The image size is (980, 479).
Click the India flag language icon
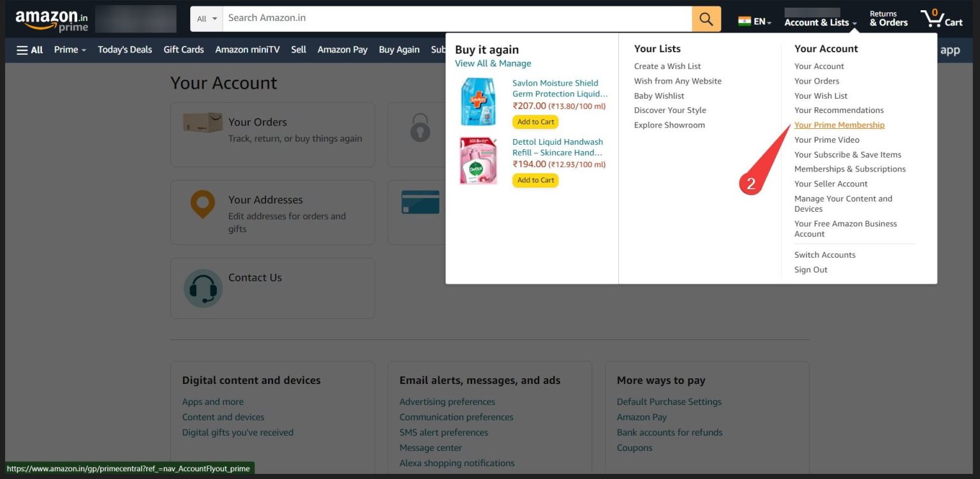[743, 20]
